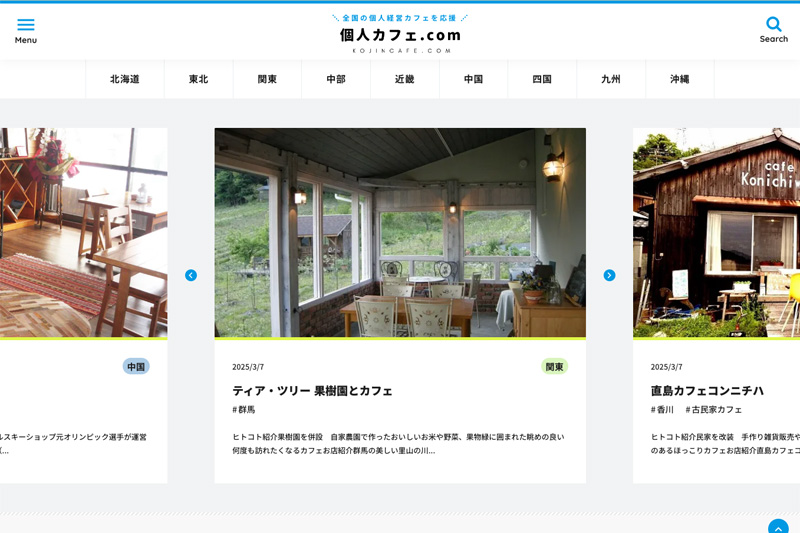Open the 個人カフェ.com site logo
The image size is (800, 533).
[400, 35]
